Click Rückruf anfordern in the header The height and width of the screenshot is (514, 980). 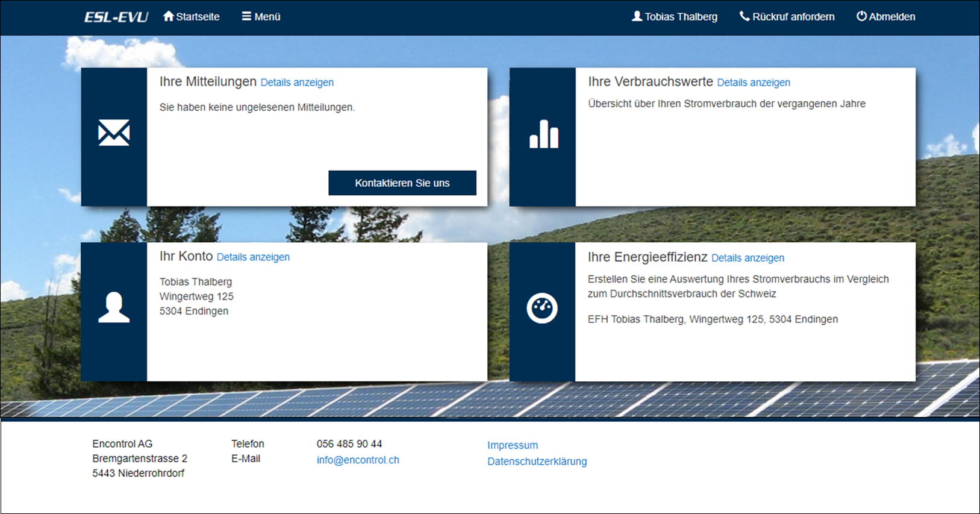pyautogui.click(x=787, y=17)
